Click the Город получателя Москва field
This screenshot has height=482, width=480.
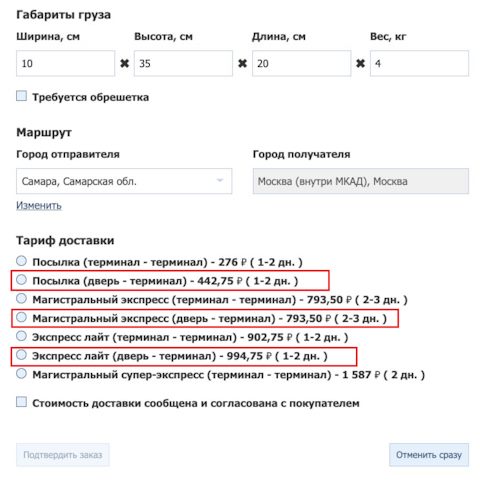361,181
